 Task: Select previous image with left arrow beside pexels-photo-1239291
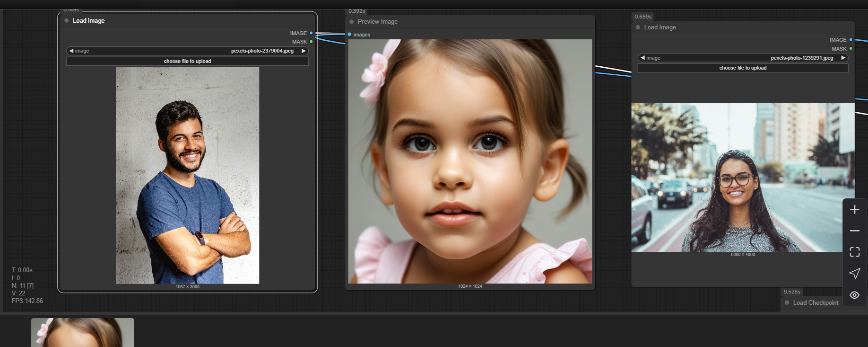point(642,58)
